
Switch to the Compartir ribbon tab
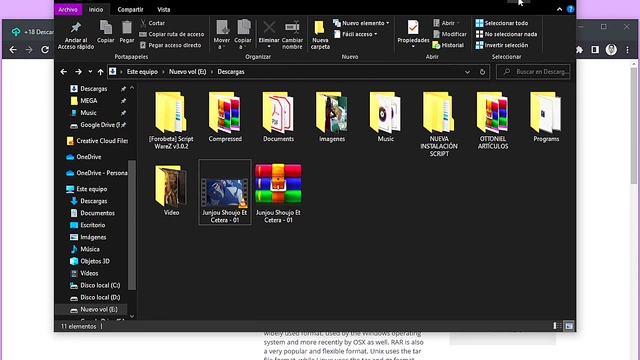(x=130, y=9)
